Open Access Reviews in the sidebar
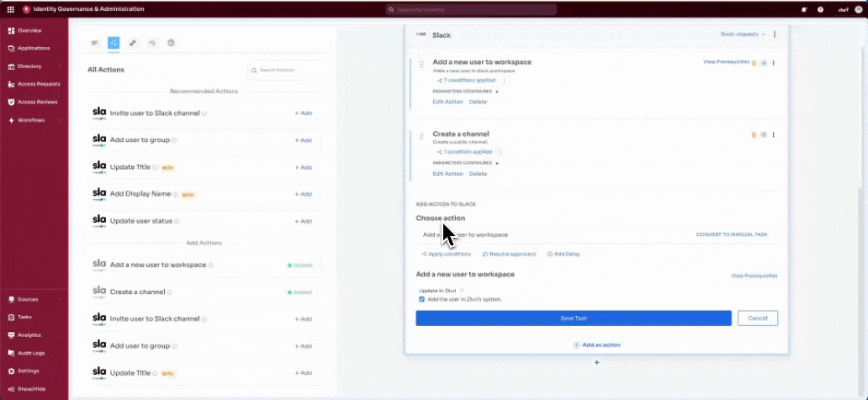This screenshot has height=400, width=868. pyautogui.click(x=33, y=102)
